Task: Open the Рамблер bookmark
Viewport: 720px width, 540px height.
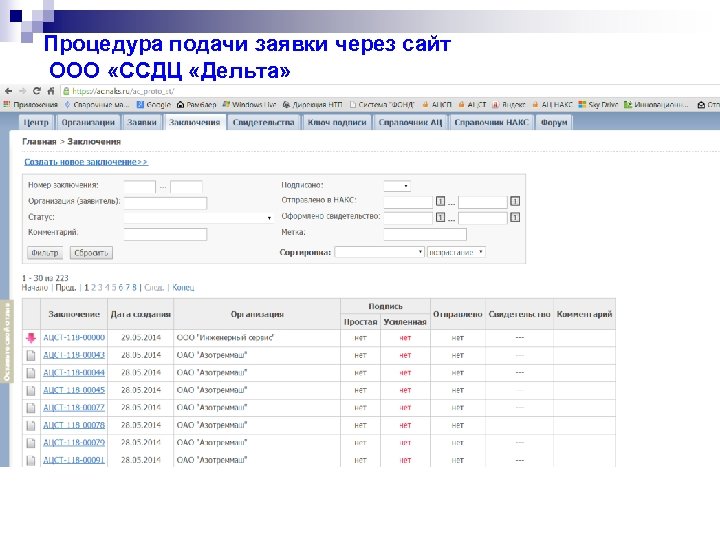Action: click(x=197, y=105)
